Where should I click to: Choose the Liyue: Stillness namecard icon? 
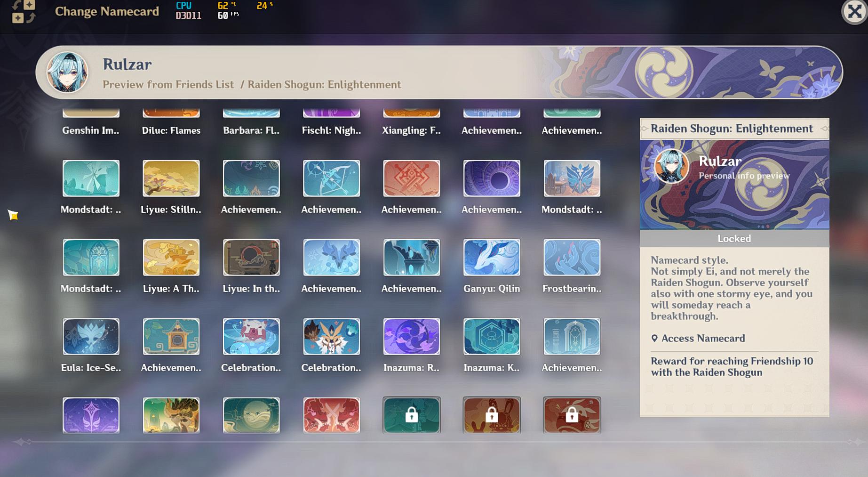coord(171,178)
